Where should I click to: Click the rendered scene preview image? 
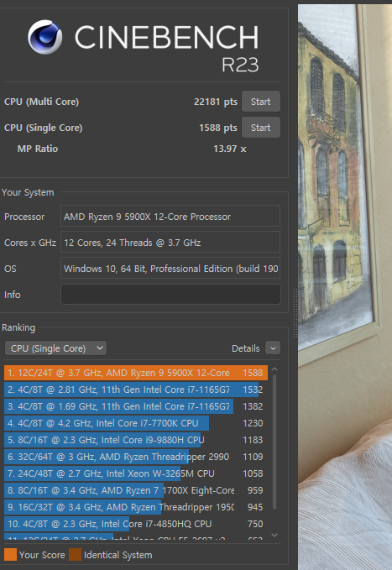click(x=345, y=287)
